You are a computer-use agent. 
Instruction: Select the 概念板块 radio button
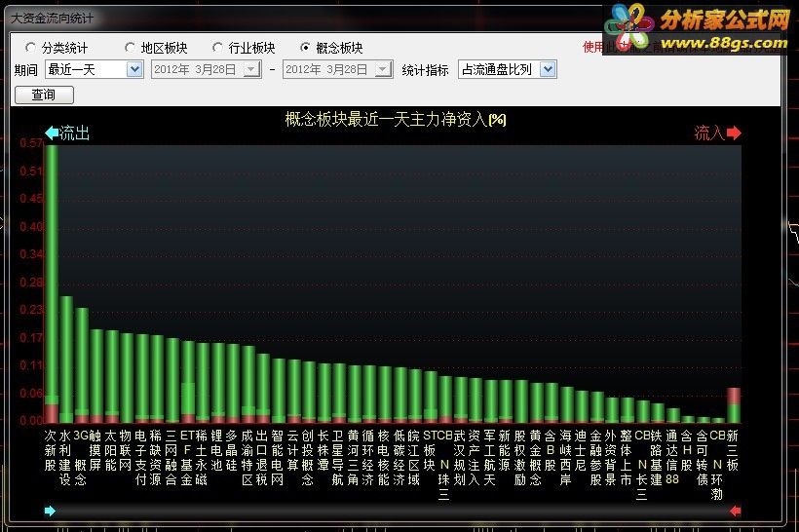[305, 48]
